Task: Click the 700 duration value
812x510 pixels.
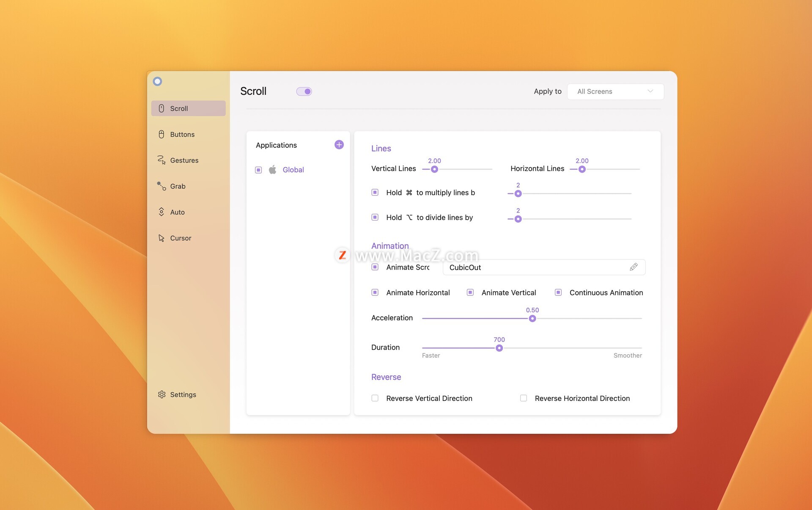Action: click(499, 339)
